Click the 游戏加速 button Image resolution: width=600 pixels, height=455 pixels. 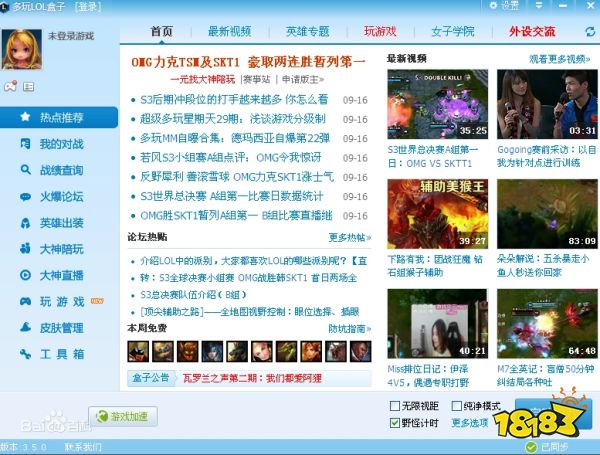(123, 416)
